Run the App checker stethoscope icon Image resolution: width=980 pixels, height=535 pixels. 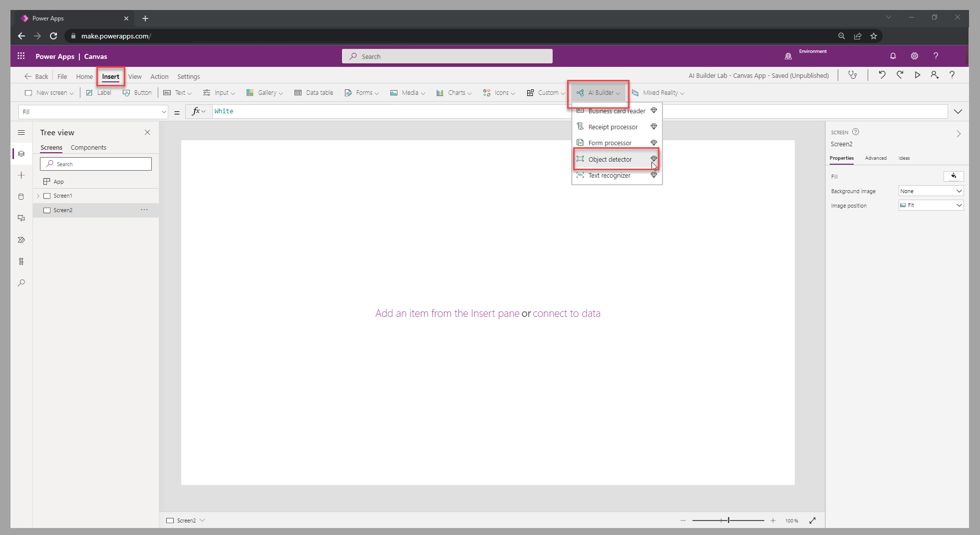pyautogui.click(x=853, y=75)
